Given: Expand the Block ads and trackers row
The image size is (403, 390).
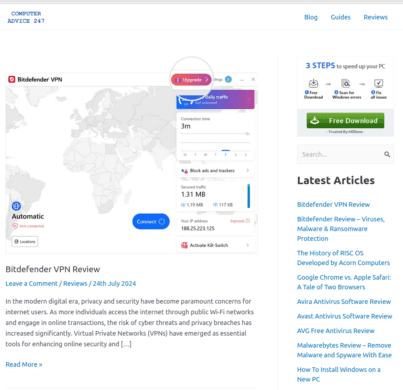Looking at the screenshot, I should tap(215, 171).
